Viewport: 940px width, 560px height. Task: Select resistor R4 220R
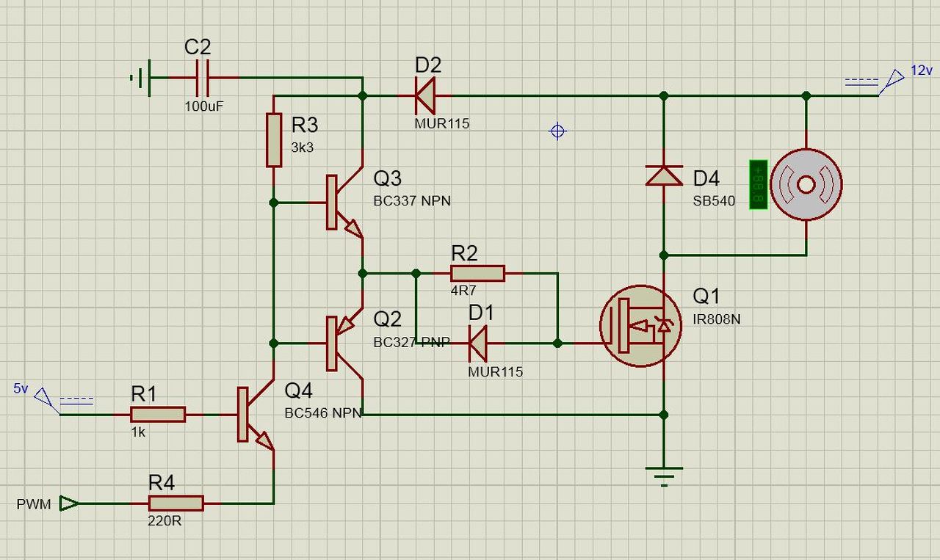176,503
